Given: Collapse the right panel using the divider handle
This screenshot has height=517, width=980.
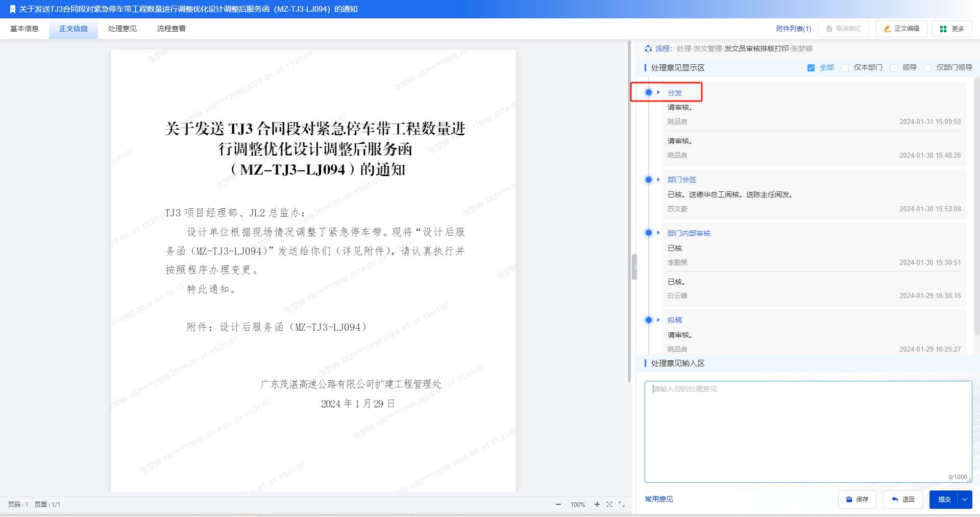Looking at the screenshot, I should (x=634, y=266).
